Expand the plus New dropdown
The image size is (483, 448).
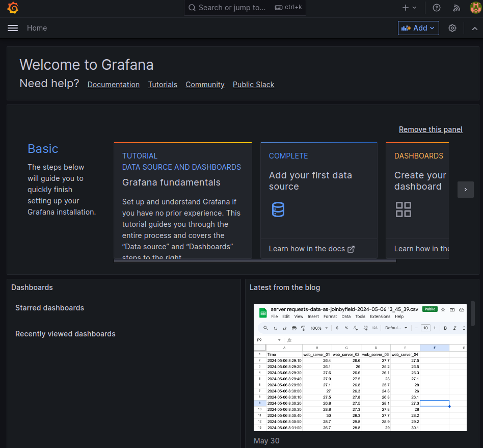pyautogui.click(x=409, y=8)
